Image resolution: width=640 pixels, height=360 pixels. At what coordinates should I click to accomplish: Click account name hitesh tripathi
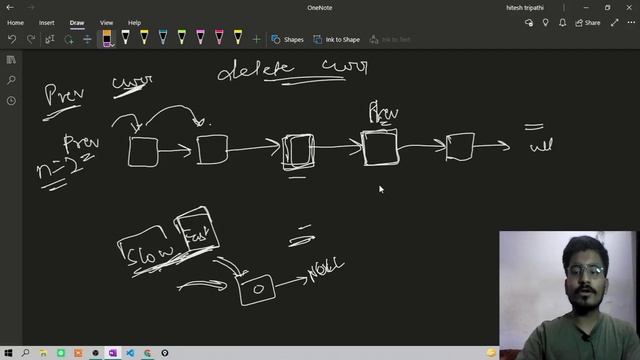click(525, 8)
